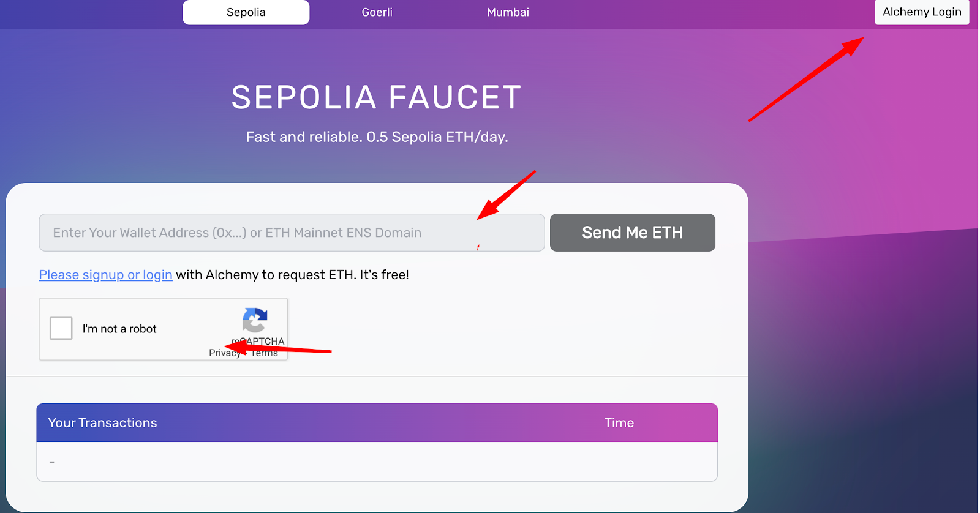
Task: Check the I'm not a robot checkbox
Action: pos(61,328)
